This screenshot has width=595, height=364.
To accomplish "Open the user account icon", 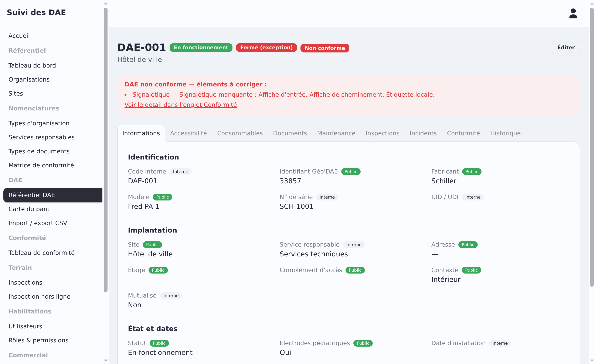I will pos(573,14).
